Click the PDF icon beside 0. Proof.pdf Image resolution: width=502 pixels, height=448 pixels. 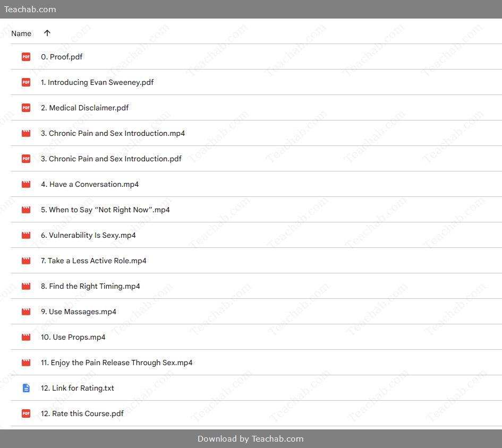click(x=26, y=57)
